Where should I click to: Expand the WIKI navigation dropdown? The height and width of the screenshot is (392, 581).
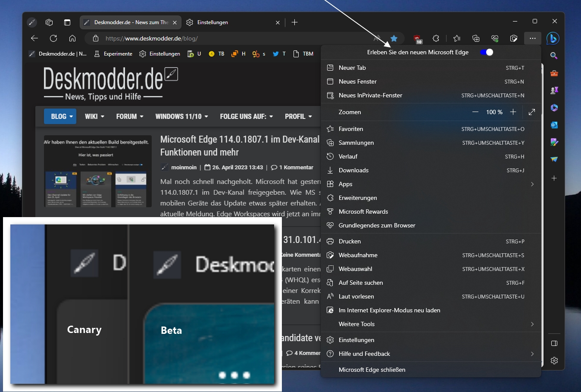point(94,116)
